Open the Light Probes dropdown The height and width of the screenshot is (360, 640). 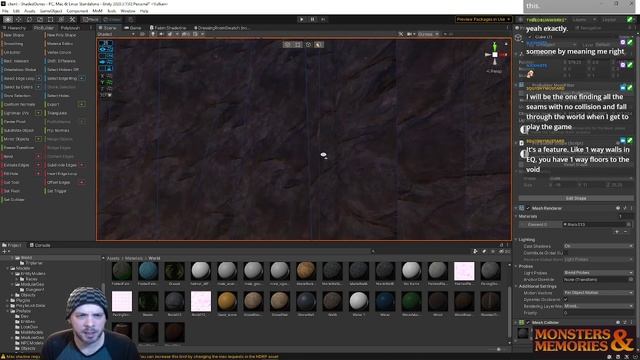coord(598,273)
